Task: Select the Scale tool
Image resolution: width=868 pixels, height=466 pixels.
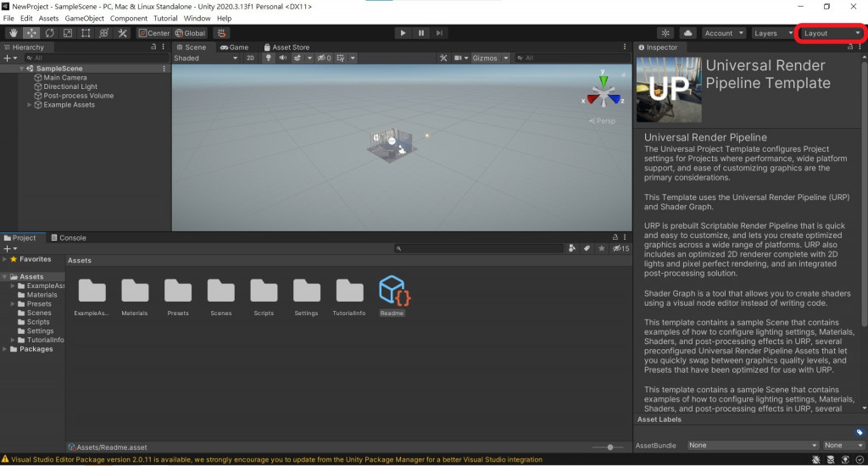Action: point(68,33)
